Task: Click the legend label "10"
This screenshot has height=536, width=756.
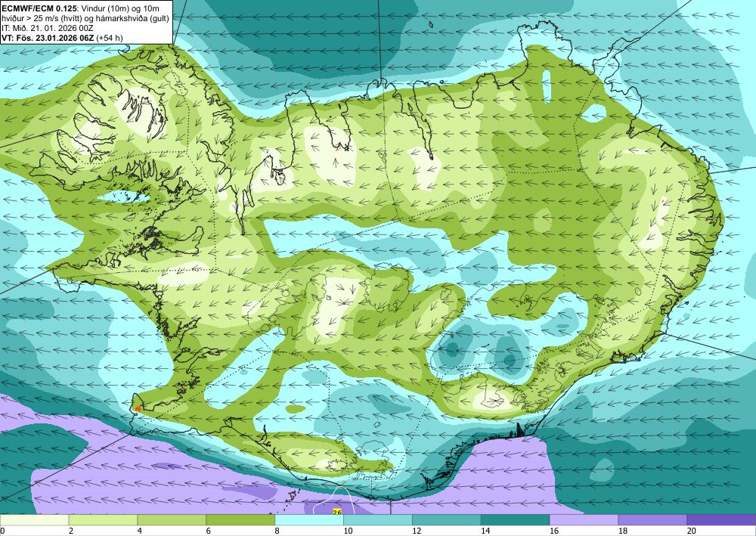Action: tap(348, 531)
